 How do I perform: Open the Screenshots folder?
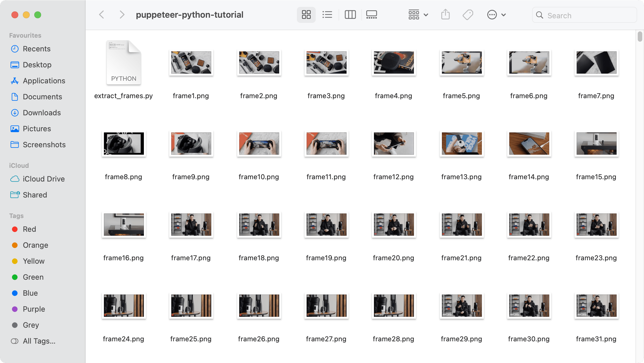pos(44,145)
